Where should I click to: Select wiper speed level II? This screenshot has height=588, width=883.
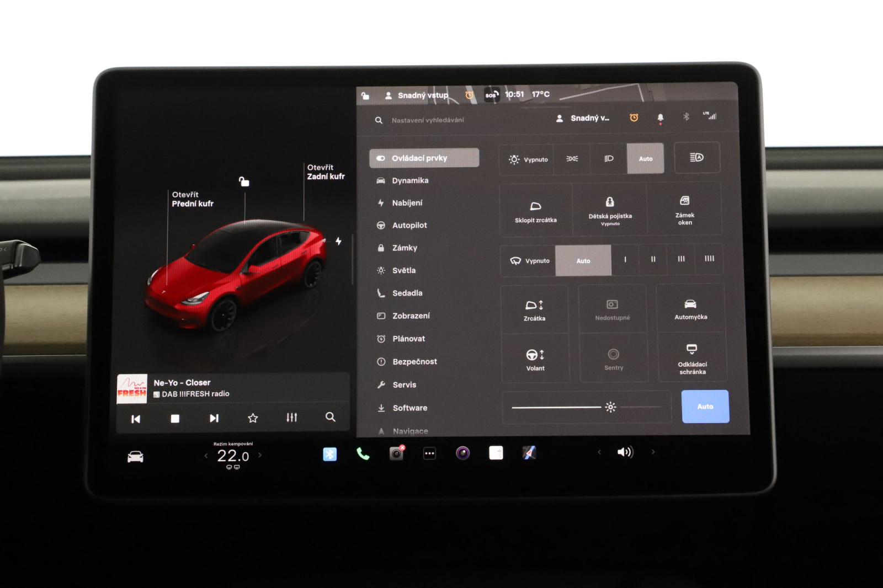(x=653, y=259)
